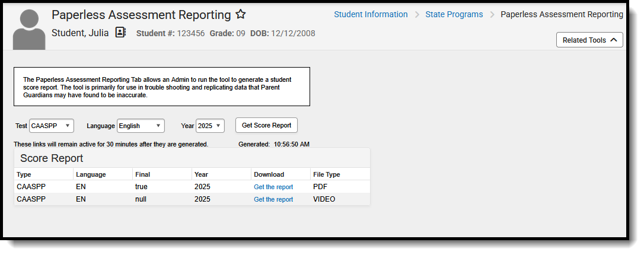This screenshot has height=255, width=644.
Task: Click the student photo placeholder avatar
Action: pyautogui.click(x=29, y=29)
